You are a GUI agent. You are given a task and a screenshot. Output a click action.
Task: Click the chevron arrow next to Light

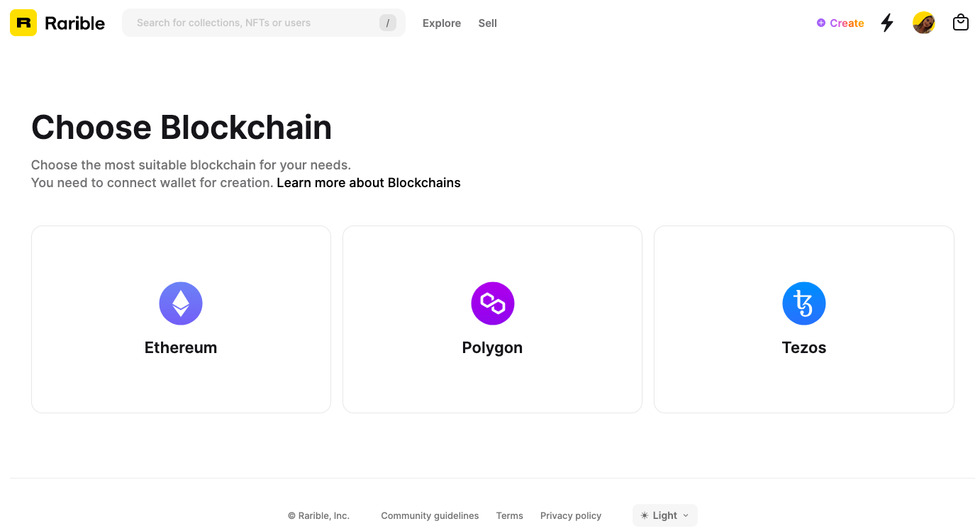pos(686,516)
